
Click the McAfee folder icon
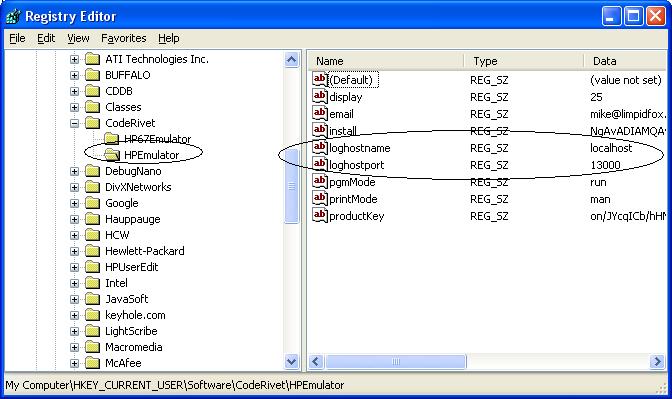(92, 363)
